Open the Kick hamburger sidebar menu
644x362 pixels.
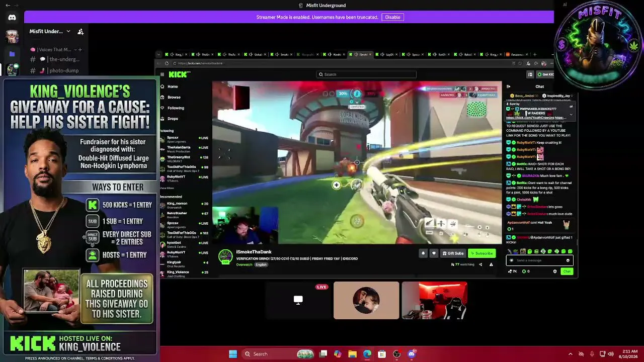pyautogui.click(x=162, y=74)
